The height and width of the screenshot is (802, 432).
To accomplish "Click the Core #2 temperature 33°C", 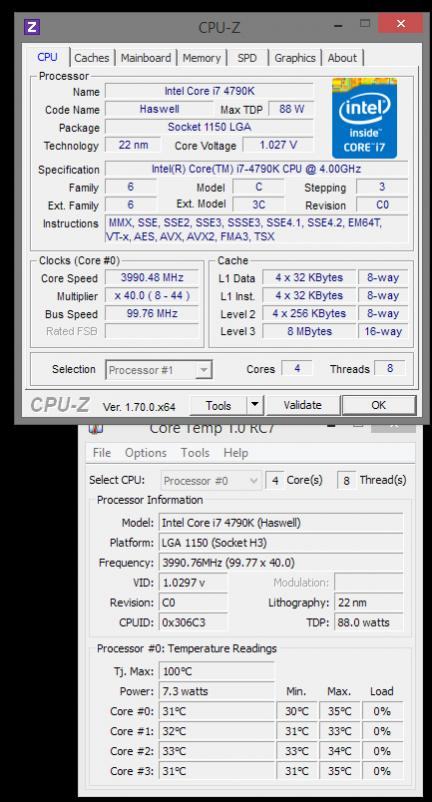I will click(x=217, y=751).
